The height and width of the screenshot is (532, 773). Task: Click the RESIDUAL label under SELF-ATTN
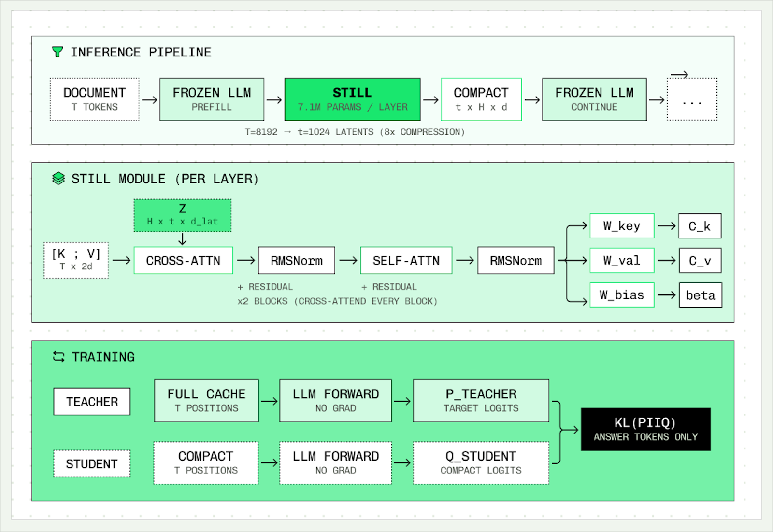coord(389,287)
